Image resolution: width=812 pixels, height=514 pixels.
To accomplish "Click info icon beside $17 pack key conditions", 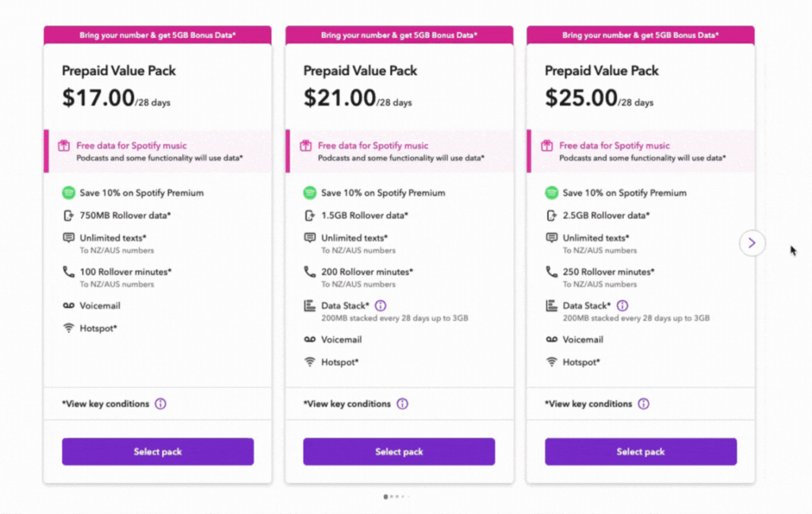I will 160,404.
